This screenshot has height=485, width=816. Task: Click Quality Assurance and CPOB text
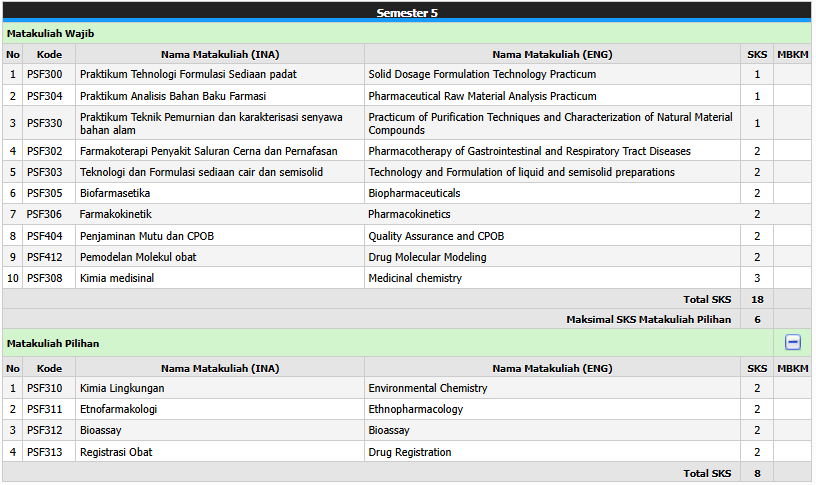pos(436,236)
